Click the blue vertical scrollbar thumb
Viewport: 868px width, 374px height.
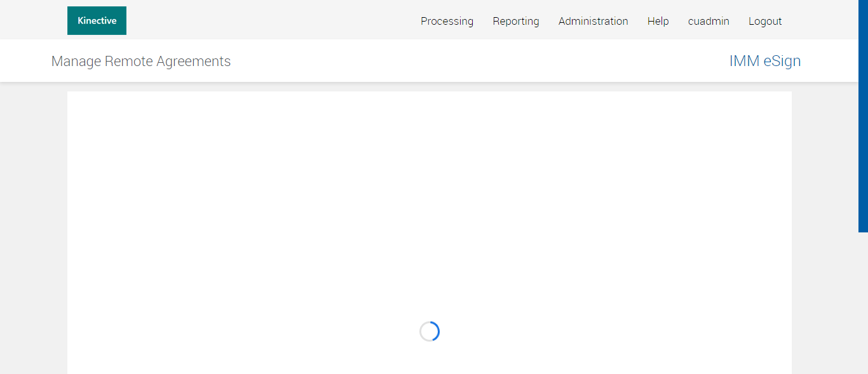(x=863, y=116)
